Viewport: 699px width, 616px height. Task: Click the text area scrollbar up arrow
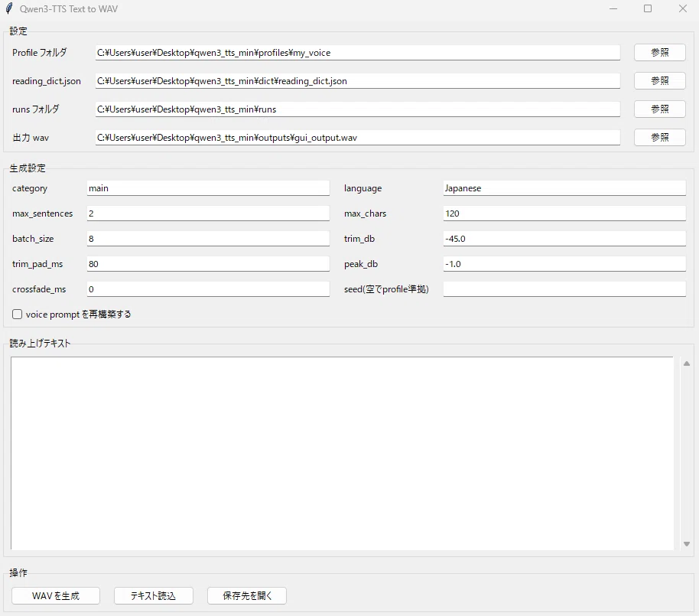tap(687, 363)
